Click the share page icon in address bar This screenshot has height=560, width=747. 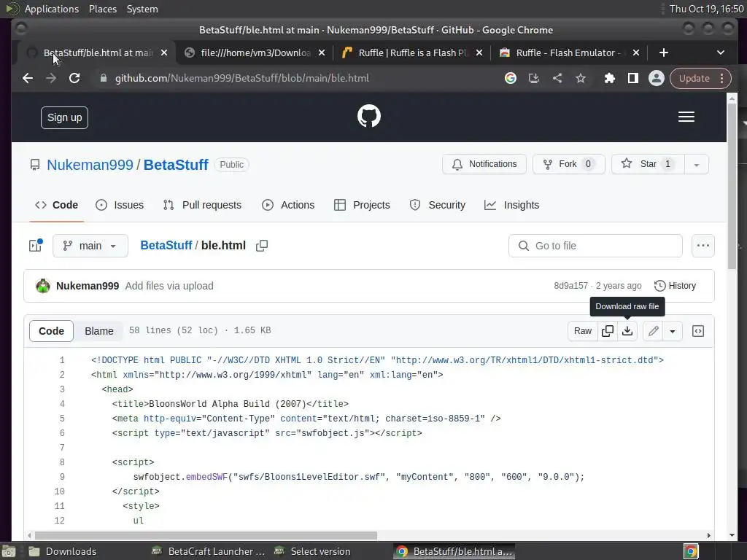click(x=557, y=78)
